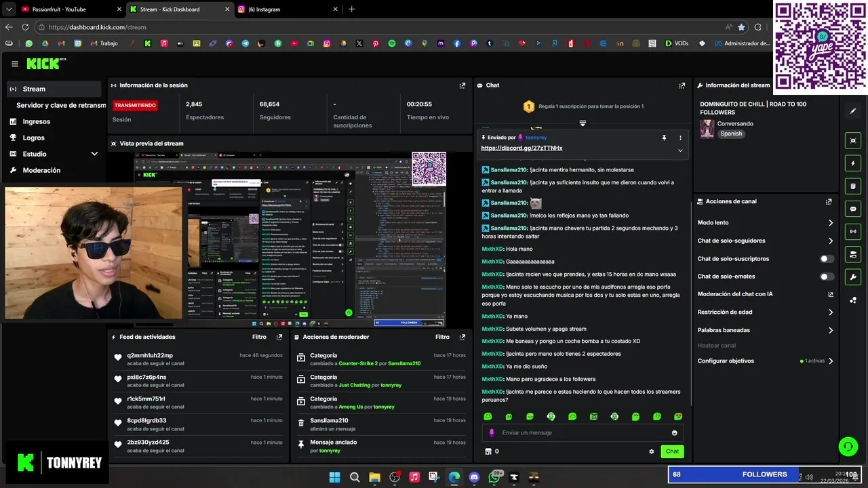The width and height of the screenshot is (868, 488).
Task: Edit stream info with the pencil icon
Action: 853,110
